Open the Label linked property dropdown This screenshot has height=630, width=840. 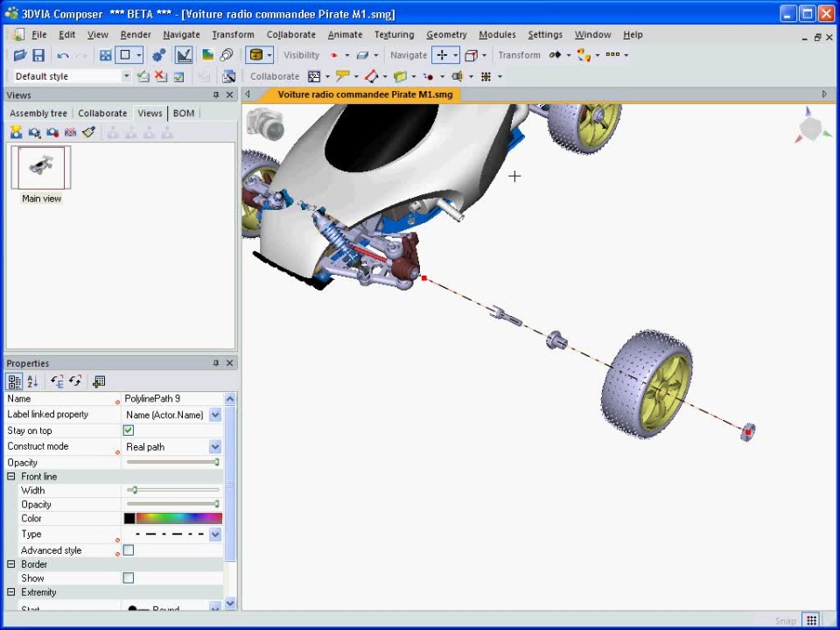point(215,415)
